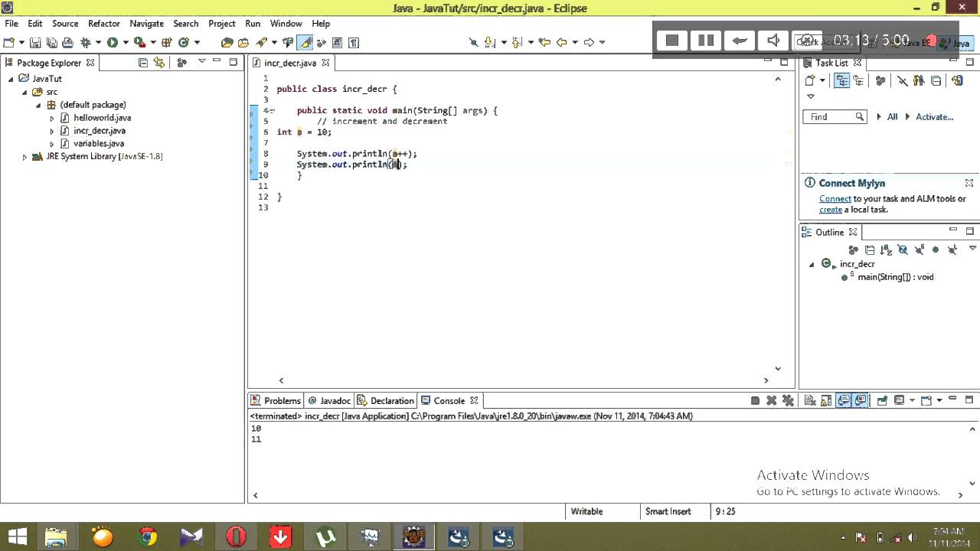
Task: Click the New Task icon in Task List
Action: click(x=810, y=80)
